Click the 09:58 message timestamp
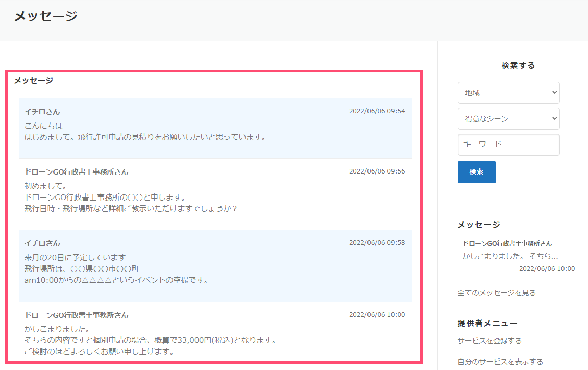588x370 pixels. (377, 243)
